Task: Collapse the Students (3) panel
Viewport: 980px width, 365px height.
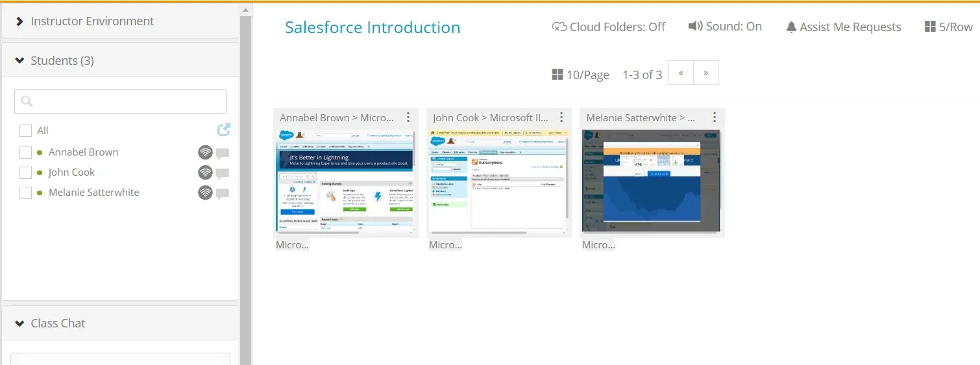Action: [120, 61]
